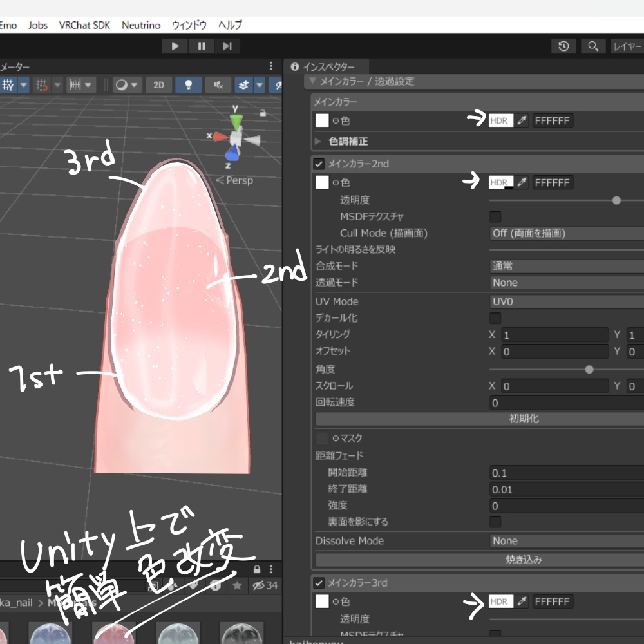The height and width of the screenshot is (644, 644).
Task: Open the VRChat SDK menu
Action: (84, 25)
